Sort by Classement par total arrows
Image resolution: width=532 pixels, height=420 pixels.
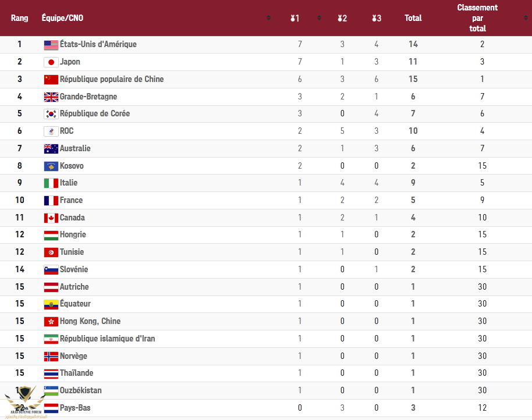tap(526, 18)
